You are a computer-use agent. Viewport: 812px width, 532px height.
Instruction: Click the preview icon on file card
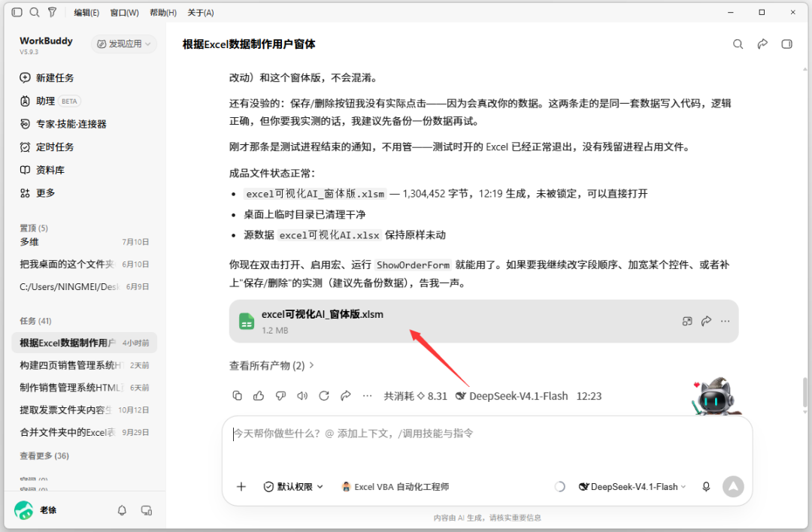pos(687,321)
